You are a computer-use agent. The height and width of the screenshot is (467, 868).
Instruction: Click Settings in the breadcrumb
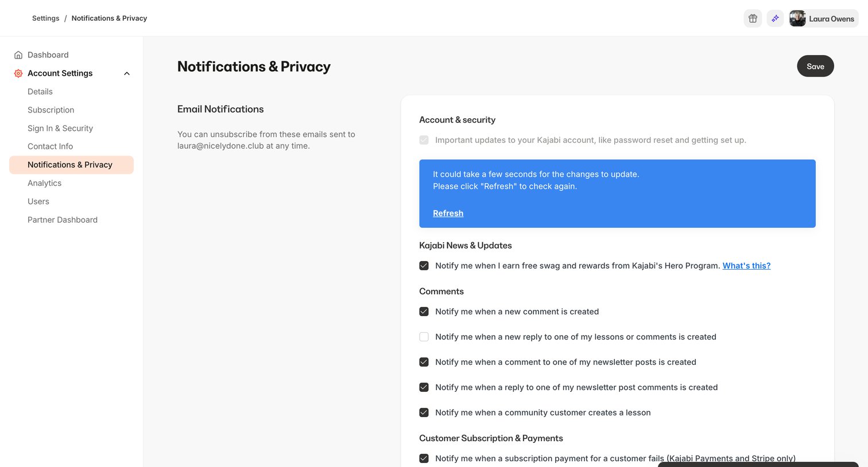(46, 18)
